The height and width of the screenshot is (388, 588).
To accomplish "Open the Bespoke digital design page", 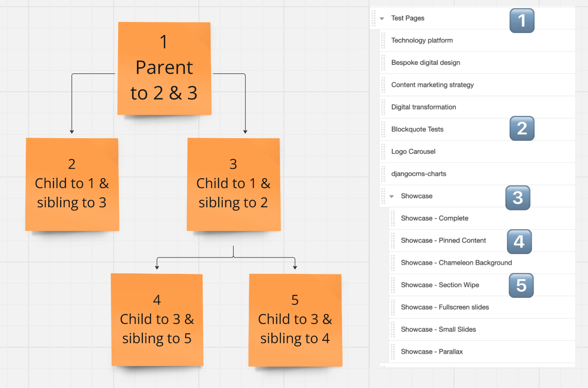I will pos(426,63).
